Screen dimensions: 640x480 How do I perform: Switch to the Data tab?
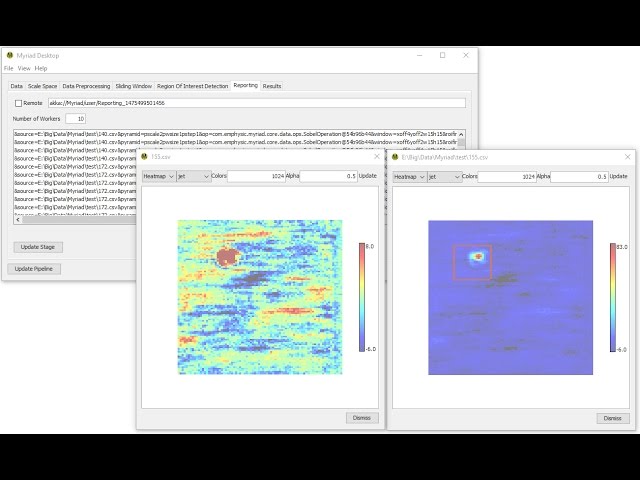point(17,86)
